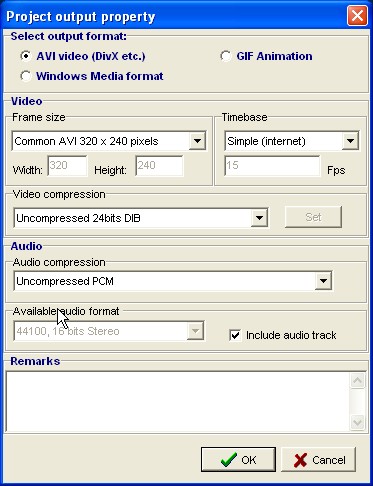Open the Timebase dropdown arrow
The image size is (373, 486).
[x=350, y=141]
